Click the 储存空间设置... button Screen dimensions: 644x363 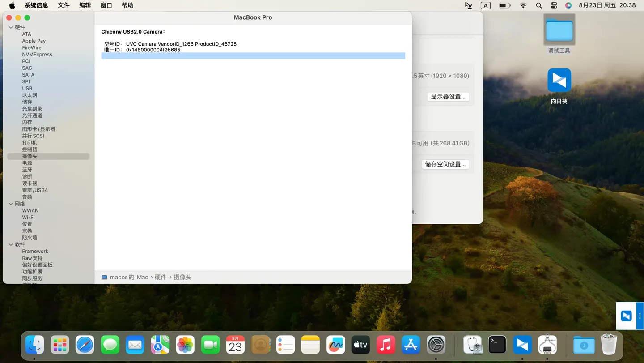(x=445, y=164)
